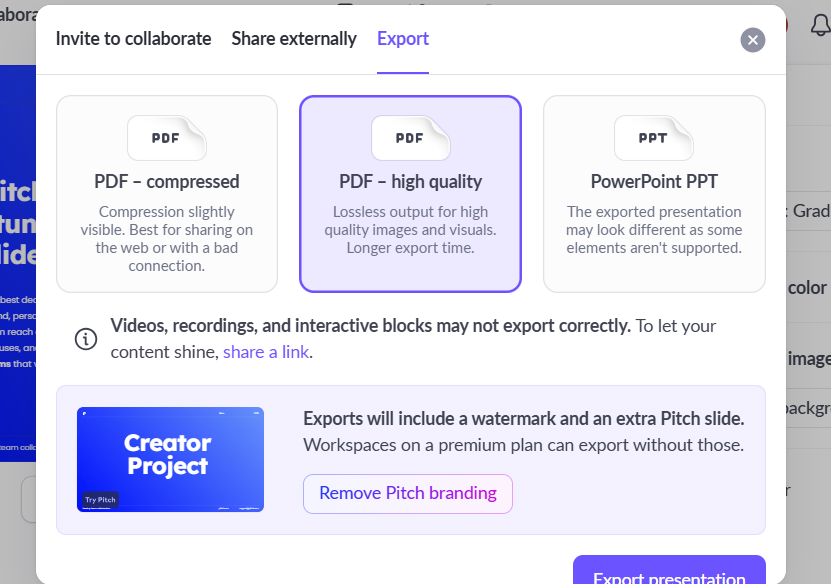Viewport: 831px width, 584px height.
Task: Click the PPT file icon above "PowerPoint PPT"
Action: pos(654,138)
